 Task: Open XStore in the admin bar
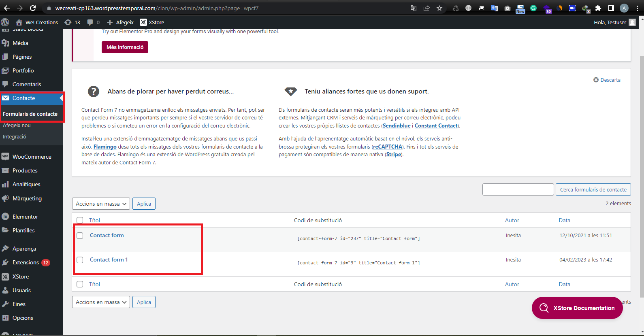pyautogui.click(x=152, y=22)
